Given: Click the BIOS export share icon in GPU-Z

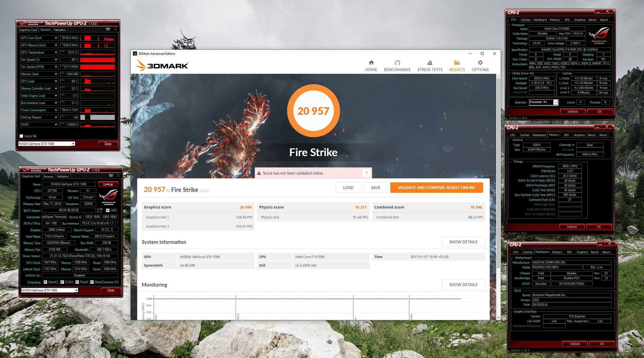Looking at the screenshot, I should [x=100, y=210].
